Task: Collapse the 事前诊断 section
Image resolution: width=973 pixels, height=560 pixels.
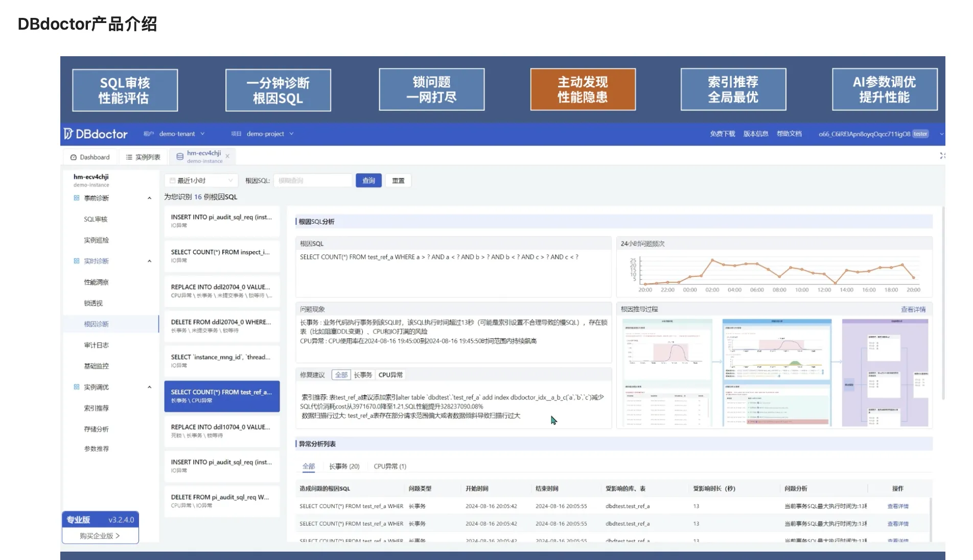Action: pos(149,198)
